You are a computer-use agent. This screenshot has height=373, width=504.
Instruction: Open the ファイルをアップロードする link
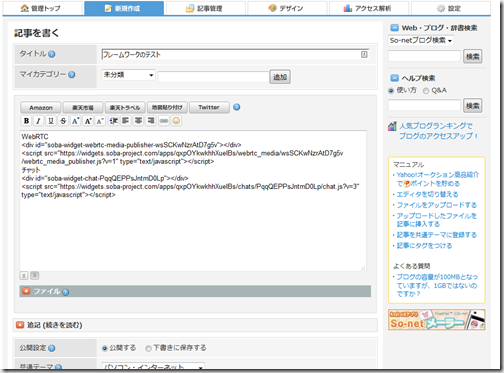click(437, 205)
